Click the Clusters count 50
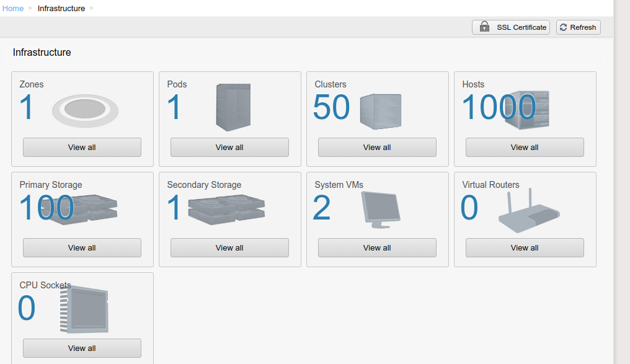Image resolution: width=630 pixels, height=364 pixels. coord(332,107)
